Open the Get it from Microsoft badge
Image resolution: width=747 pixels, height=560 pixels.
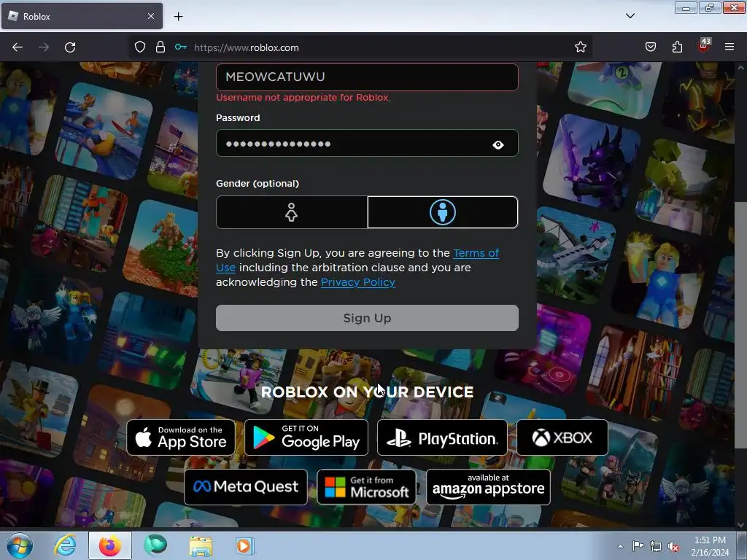tap(366, 487)
